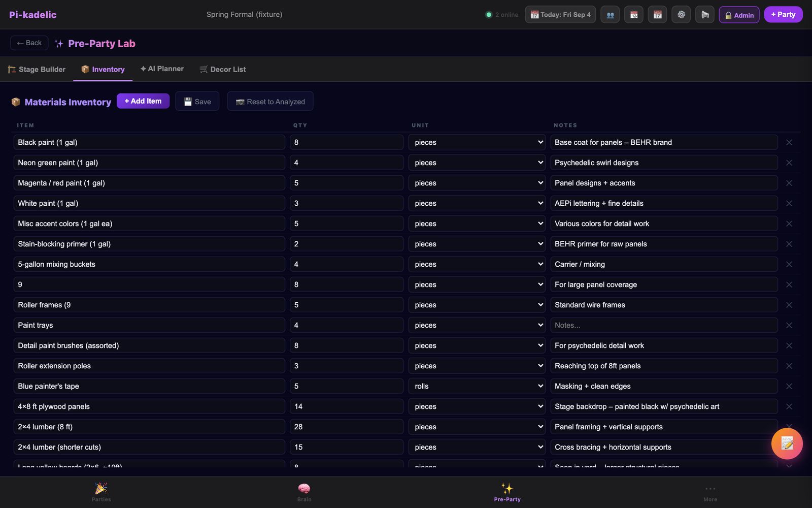Click the calendar icon beside the gear icon

pyautogui.click(x=658, y=15)
